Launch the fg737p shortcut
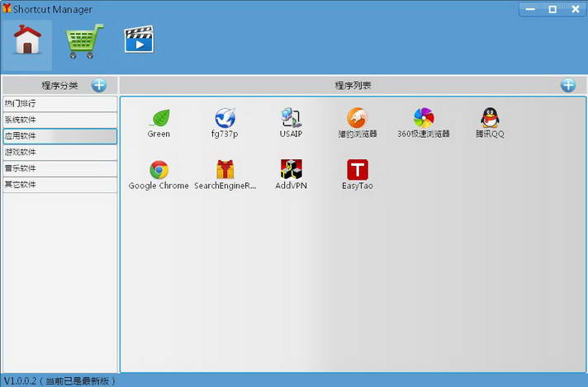 pyautogui.click(x=225, y=123)
